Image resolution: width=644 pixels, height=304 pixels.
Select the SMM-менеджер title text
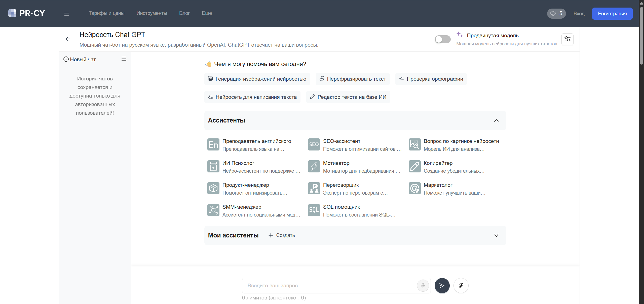click(242, 207)
